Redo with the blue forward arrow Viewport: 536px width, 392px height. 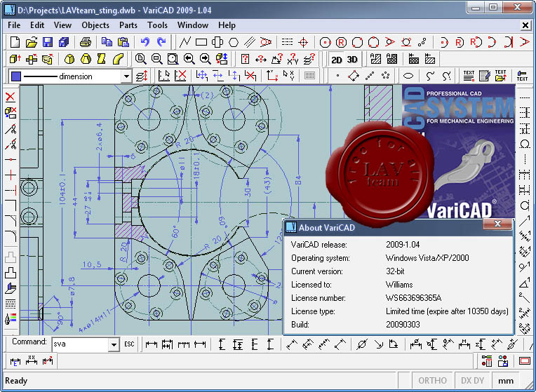tap(161, 42)
